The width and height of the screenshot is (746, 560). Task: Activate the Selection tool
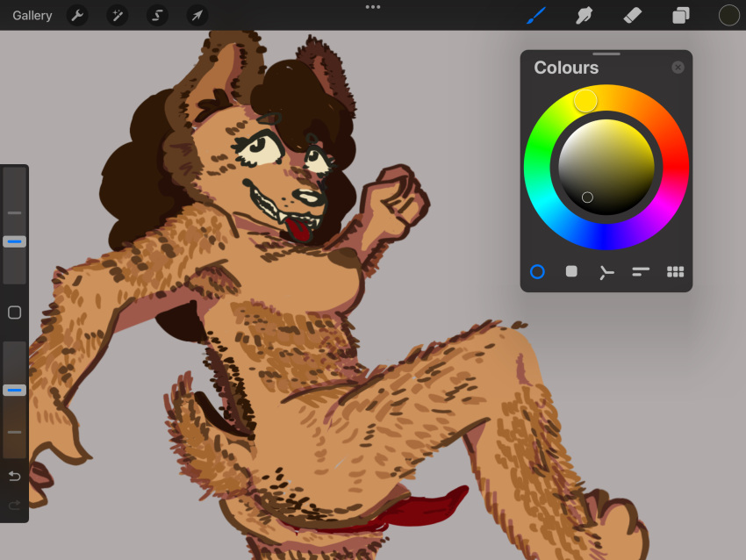[157, 16]
